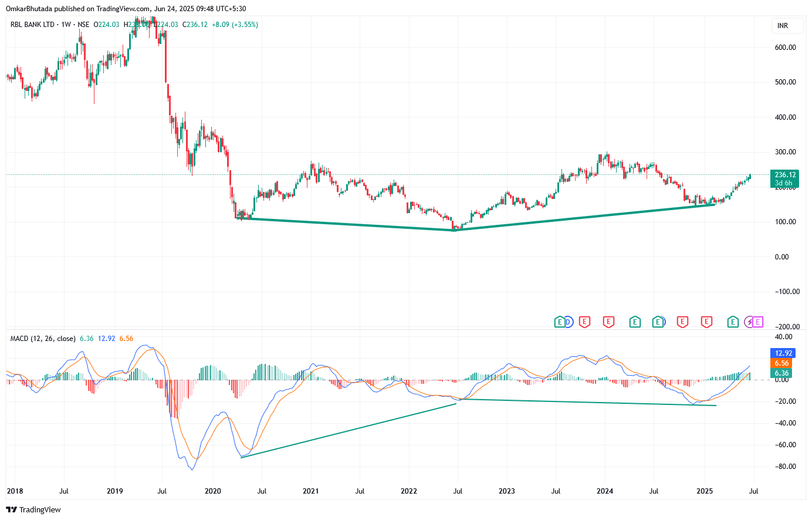
Task: Click the TradingView logo at bottom left
Action: pyautogui.click(x=33, y=509)
